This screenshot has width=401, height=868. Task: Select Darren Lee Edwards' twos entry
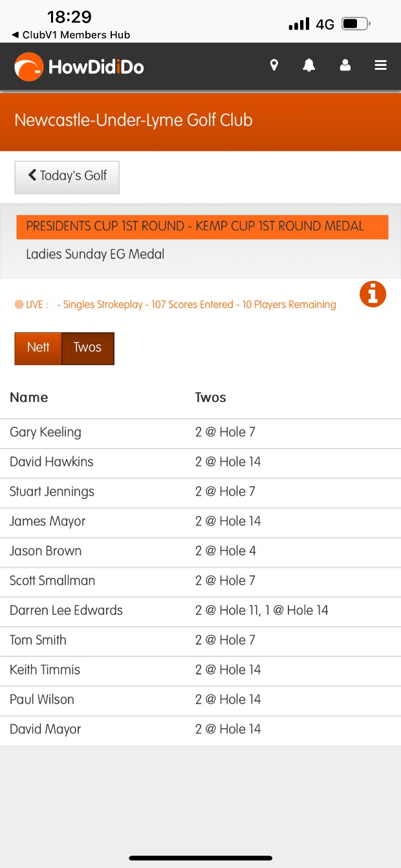click(x=261, y=610)
